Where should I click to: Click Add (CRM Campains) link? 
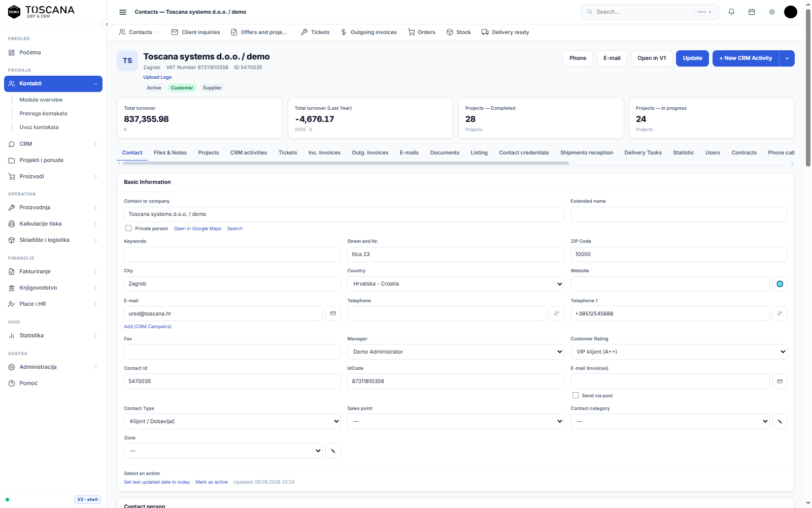tap(148, 327)
